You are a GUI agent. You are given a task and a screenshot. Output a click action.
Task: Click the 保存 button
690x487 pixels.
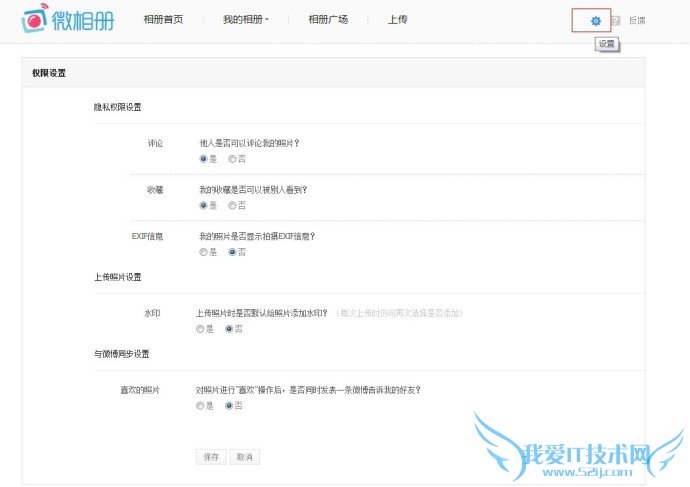coord(211,457)
